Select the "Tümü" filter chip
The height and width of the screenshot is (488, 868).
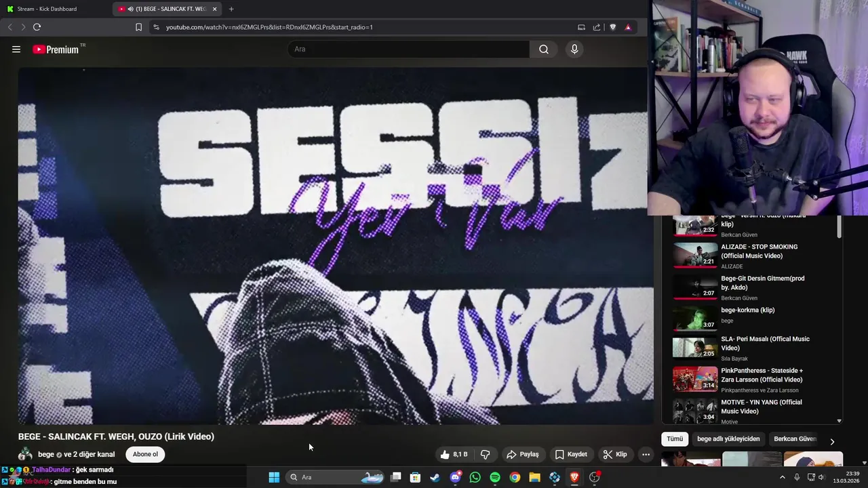click(x=675, y=439)
